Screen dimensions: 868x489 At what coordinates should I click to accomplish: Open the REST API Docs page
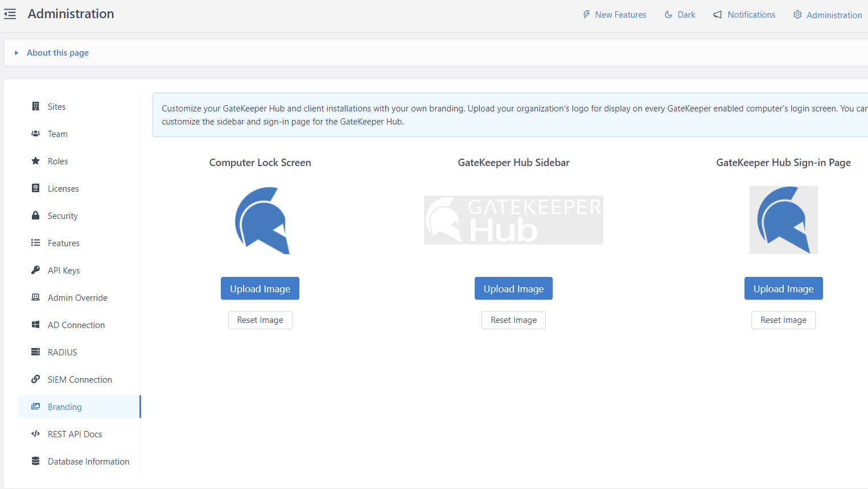pos(75,434)
